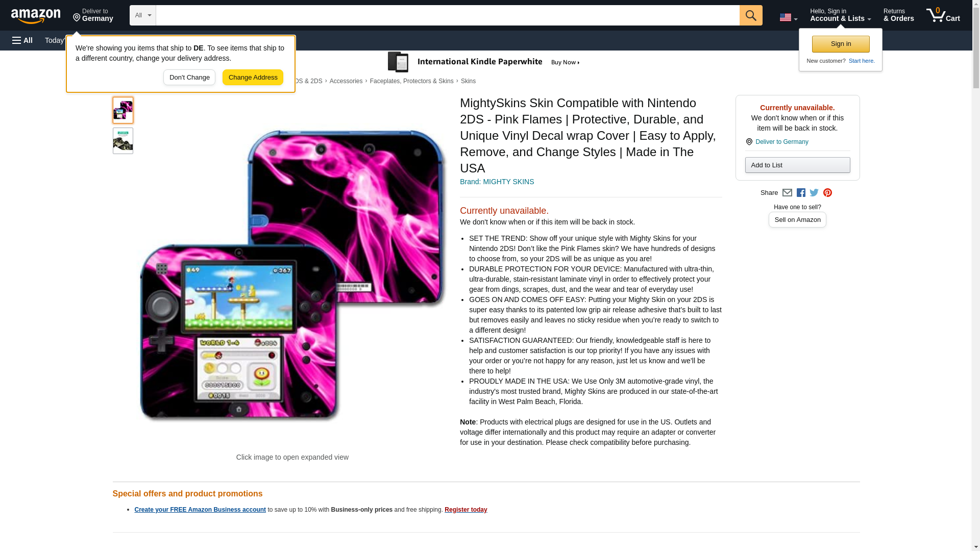980x551 pixels.
Task: Share the product via email icon
Action: click(787, 193)
